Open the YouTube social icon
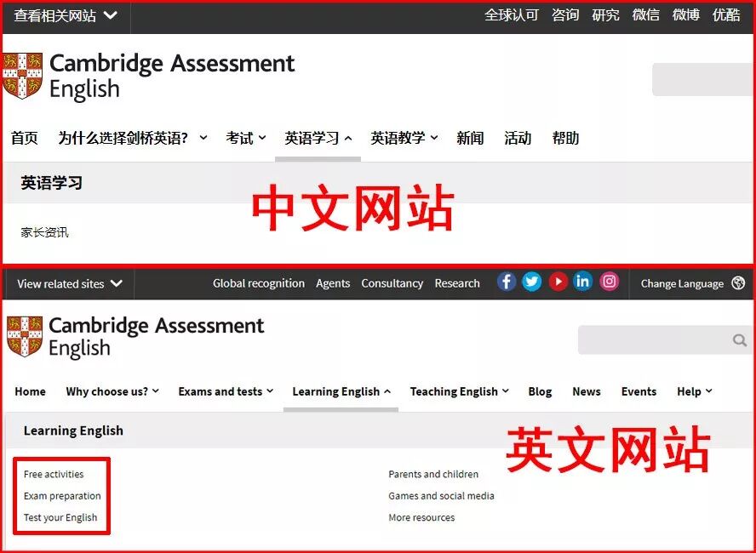Screen dimensions: 756x553 coord(558,282)
